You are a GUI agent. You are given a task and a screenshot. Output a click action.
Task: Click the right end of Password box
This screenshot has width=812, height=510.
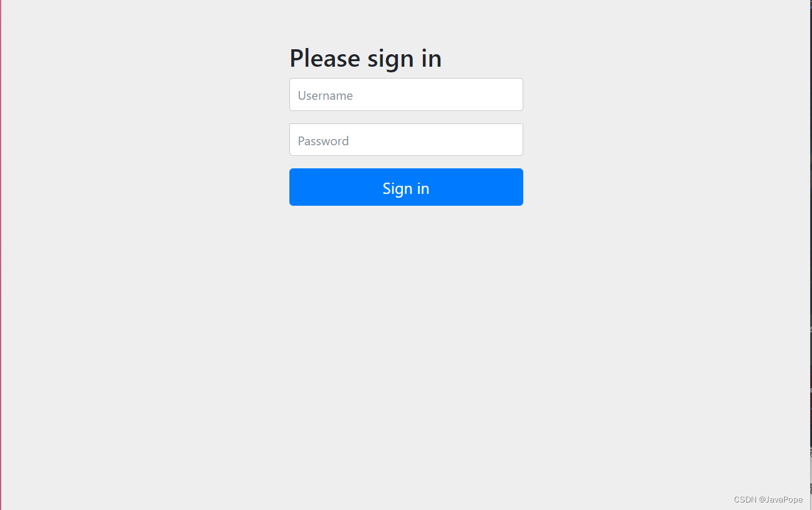pos(508,140)
